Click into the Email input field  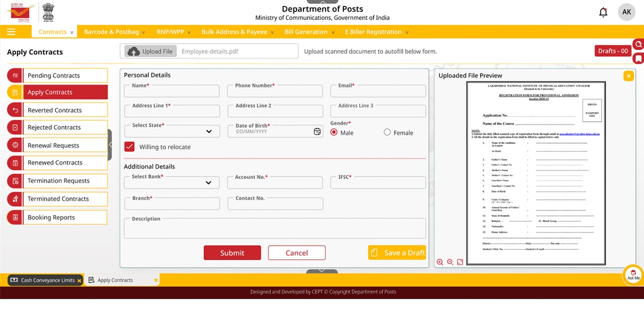pyautogui.click(x=378, y=92)
